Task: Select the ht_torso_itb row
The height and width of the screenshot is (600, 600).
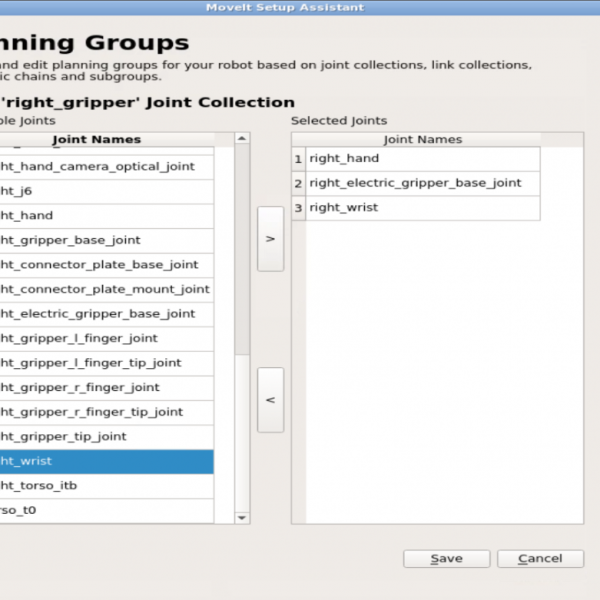Action: point(107,486)
